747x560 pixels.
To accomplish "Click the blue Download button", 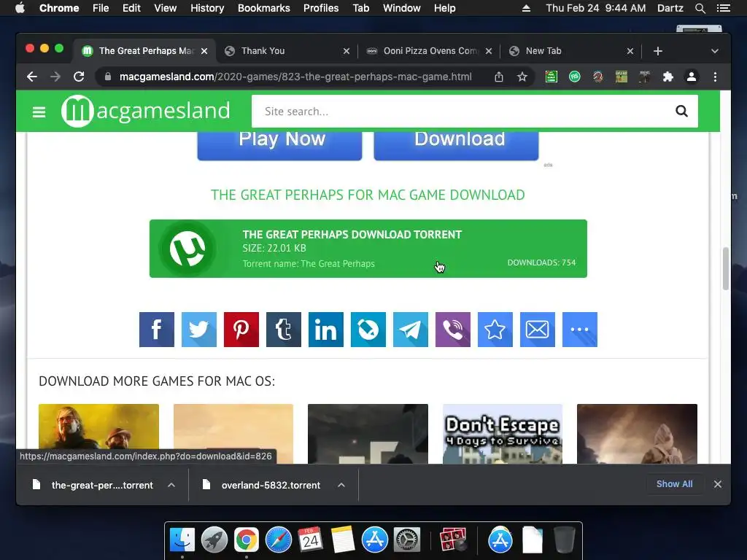I will click(x=457, y=145).
